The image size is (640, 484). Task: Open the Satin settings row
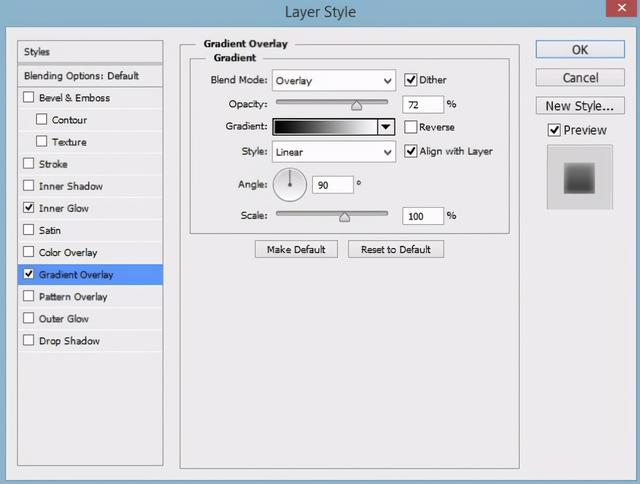[90, 230]
